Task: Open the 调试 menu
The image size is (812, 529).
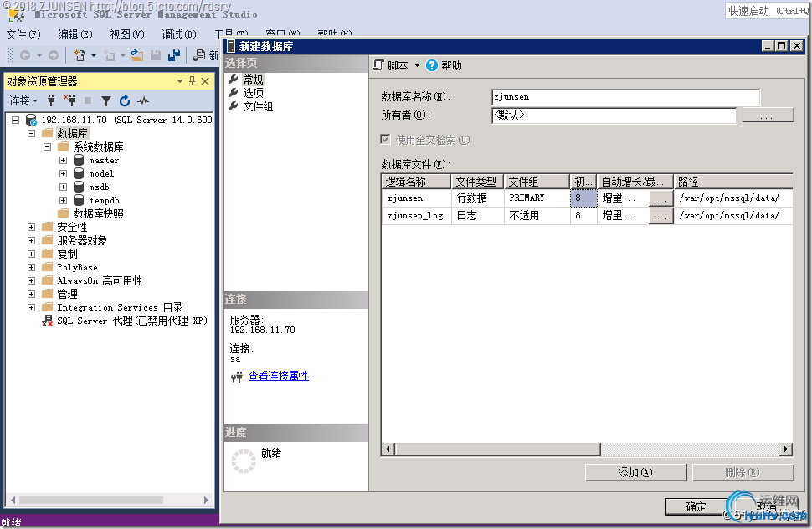Action: click(x=178, y=34)
